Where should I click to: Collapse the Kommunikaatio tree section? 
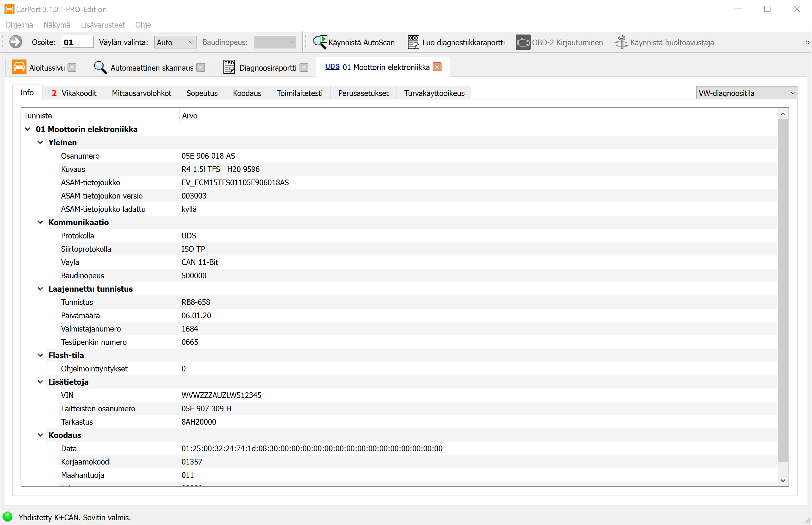40,222
